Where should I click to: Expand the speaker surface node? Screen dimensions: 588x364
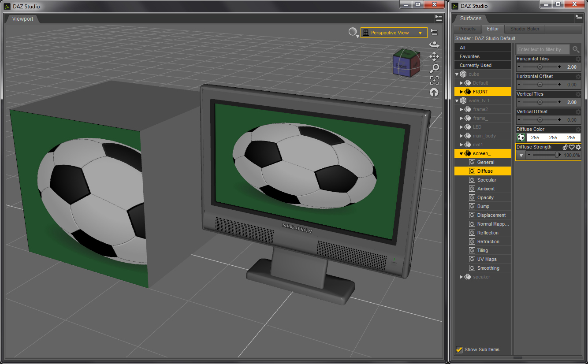[461, 277]
